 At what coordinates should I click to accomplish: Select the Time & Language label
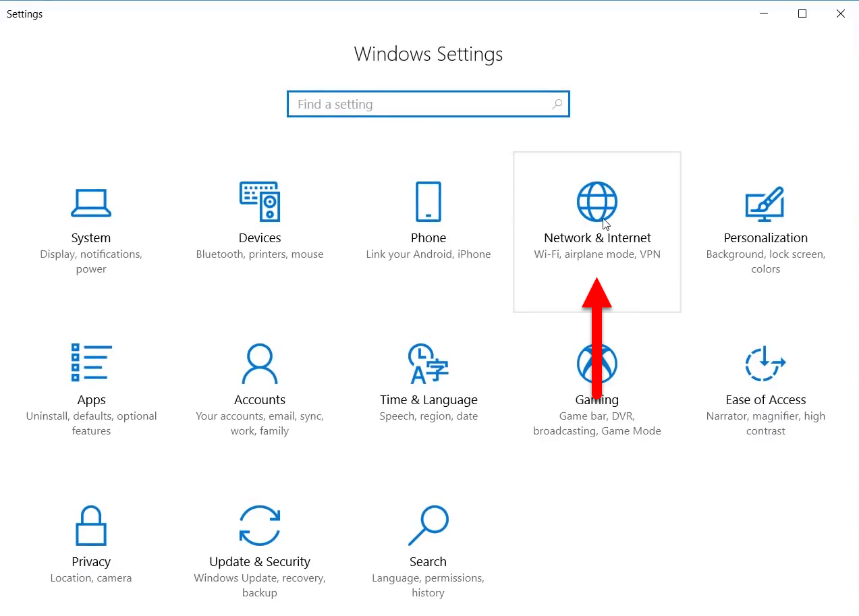(x=428, y=399)
